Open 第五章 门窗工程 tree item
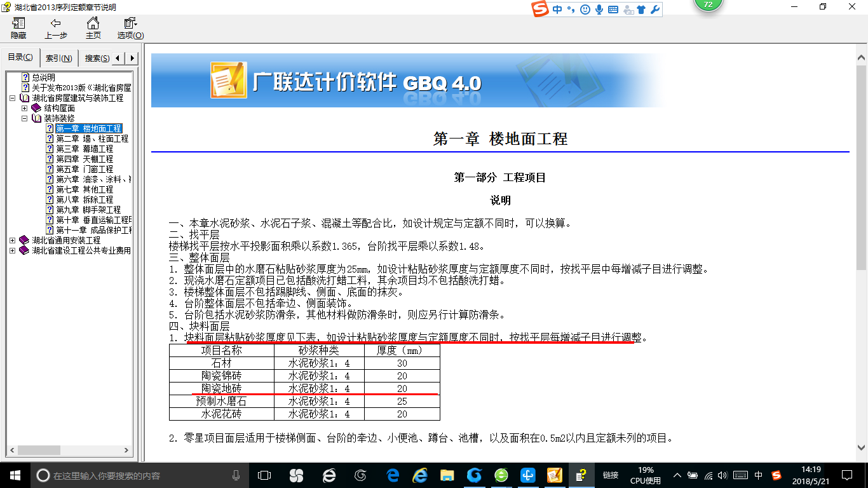The width and height of the screenshot is (868, 488). tap(85, 169)
